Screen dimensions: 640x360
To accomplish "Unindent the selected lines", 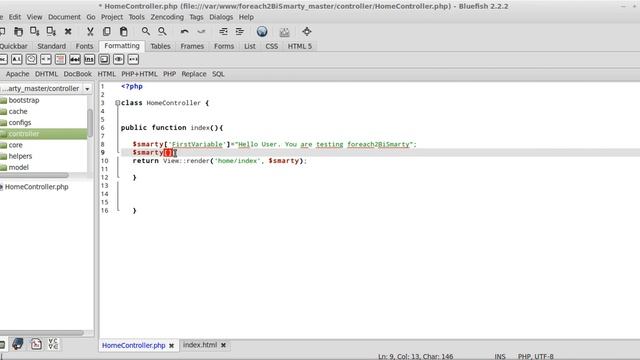I will click(x=223, y=31).
